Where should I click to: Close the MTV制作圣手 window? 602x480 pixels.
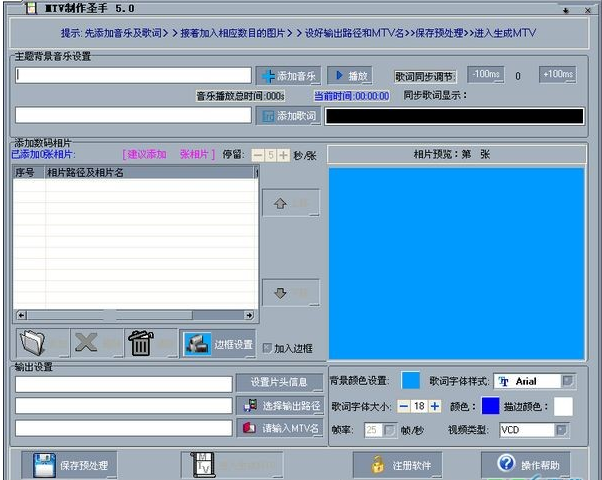tap(588, 10)
